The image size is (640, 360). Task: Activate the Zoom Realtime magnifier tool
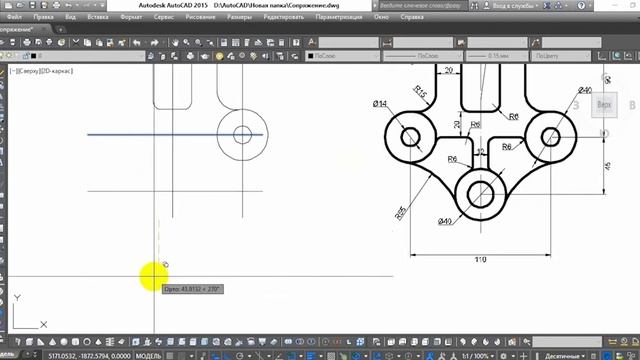[x=187, y=42]
